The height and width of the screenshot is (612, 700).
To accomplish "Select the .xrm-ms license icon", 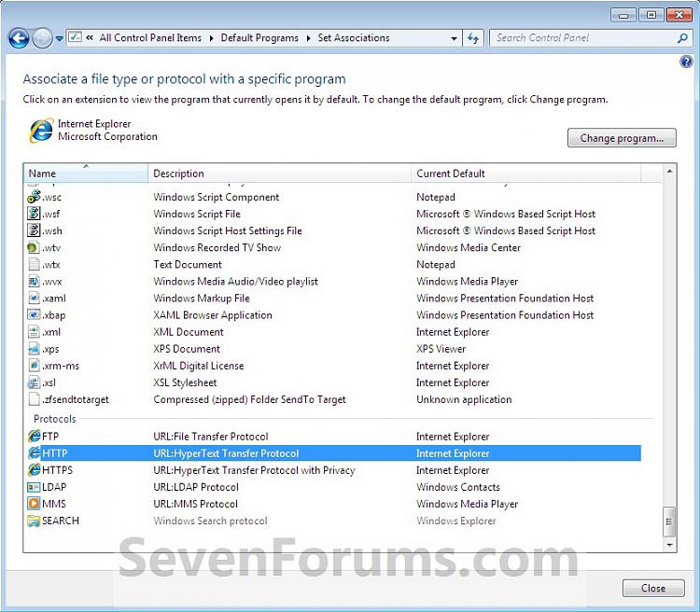I will (x=34, y=366).
